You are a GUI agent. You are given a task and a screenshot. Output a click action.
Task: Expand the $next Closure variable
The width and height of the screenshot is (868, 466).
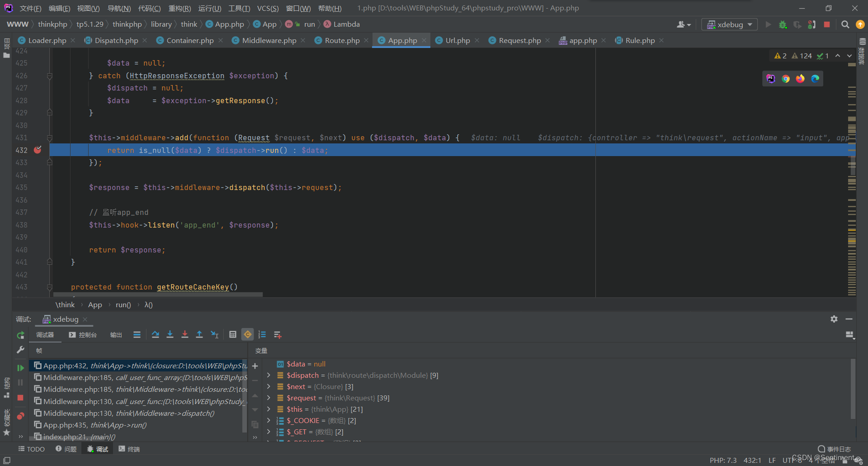click(269, 386)
